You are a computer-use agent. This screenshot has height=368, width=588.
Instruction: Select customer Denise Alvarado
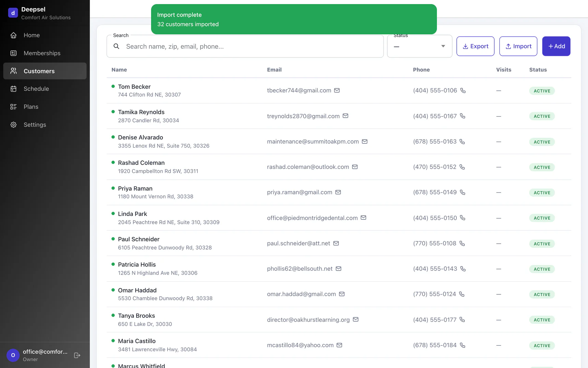tap(339, 141)
